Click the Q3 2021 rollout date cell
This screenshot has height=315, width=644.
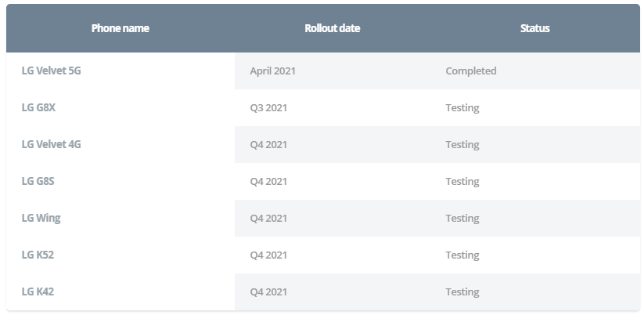point(268,107)
